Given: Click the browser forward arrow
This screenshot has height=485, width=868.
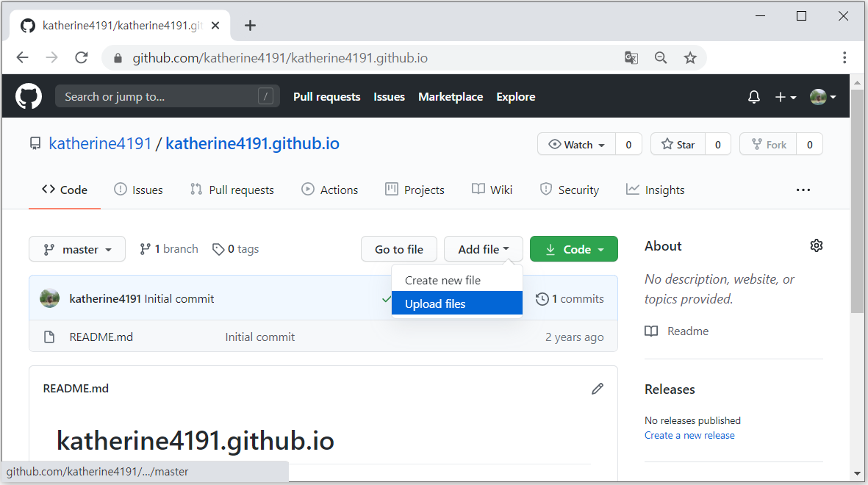Looking at the screenshot, I should 51,57.
